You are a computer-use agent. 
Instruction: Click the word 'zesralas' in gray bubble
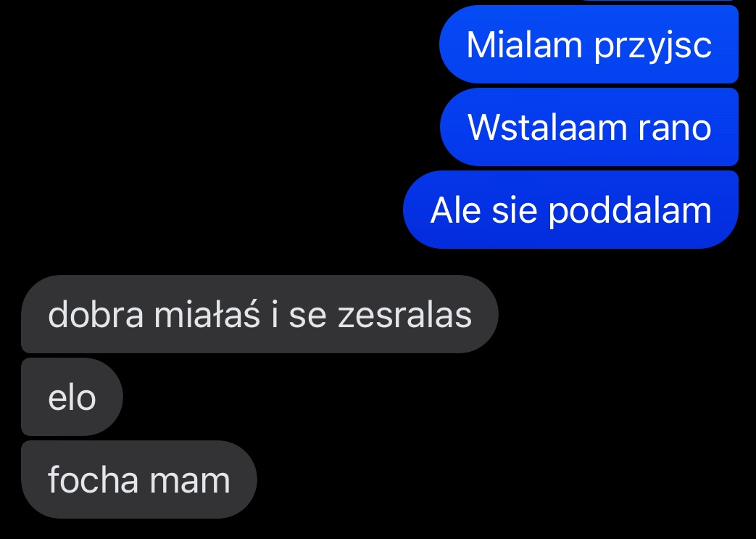[404, 315]
